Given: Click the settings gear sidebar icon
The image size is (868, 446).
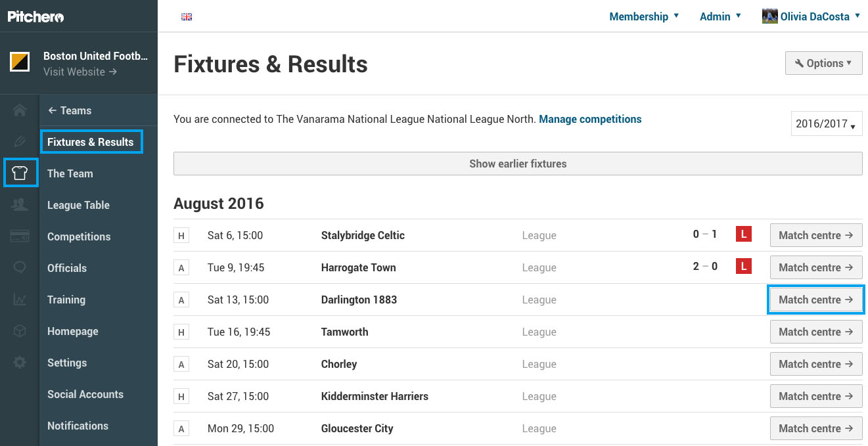Looking at the screenshot, I should pos(20,362).
